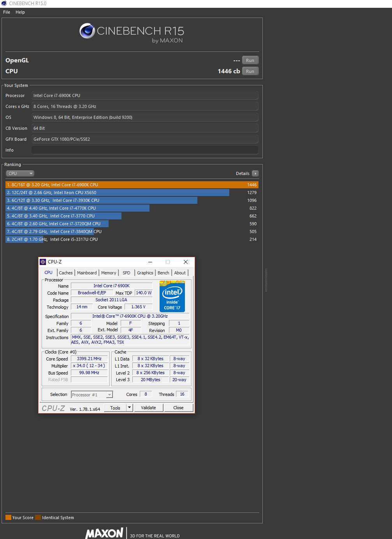Click the MAXON logo at bottom
The image size is (392, 539).
click(104, 533)
